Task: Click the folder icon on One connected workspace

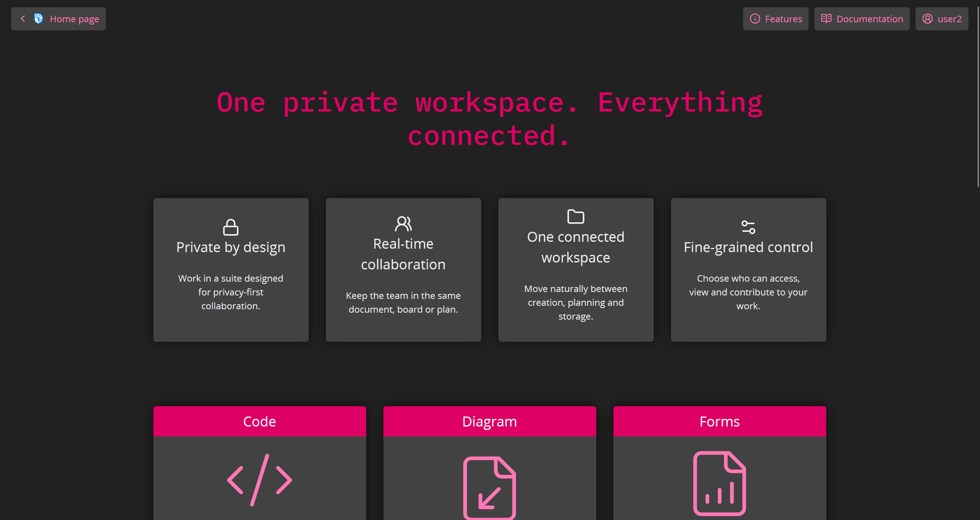Action: [576, 217]
